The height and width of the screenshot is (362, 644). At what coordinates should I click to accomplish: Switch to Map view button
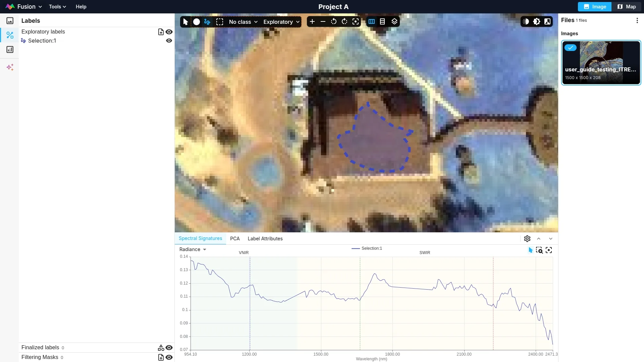(x=627, y=7)
